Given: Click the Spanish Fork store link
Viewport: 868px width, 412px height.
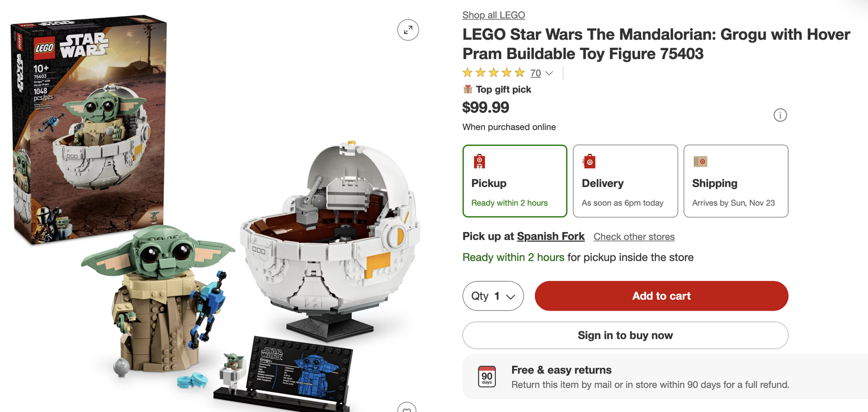Looking at the screenshot, I should click(551, 236).
